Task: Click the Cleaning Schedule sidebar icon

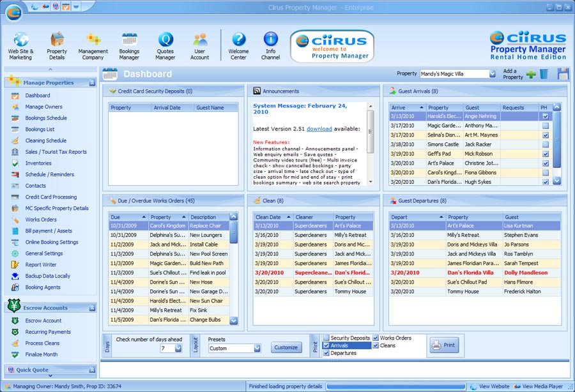Action: [x=15, y=140]
